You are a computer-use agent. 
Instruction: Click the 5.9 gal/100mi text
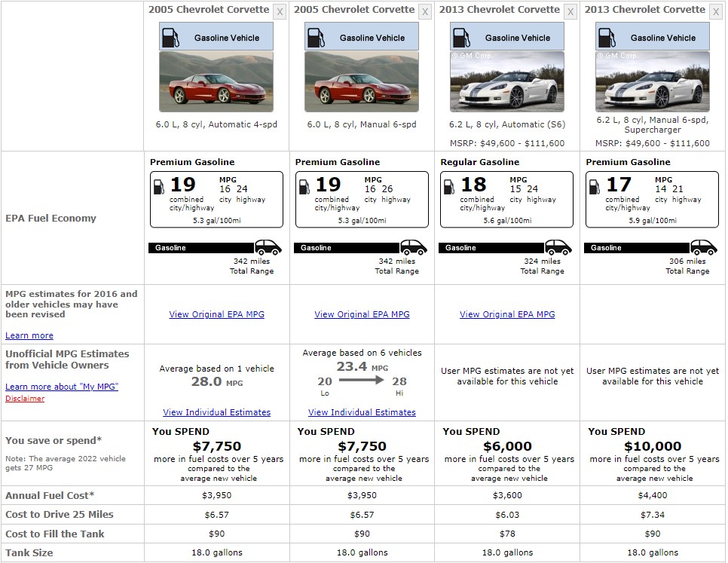coord(653,221)
